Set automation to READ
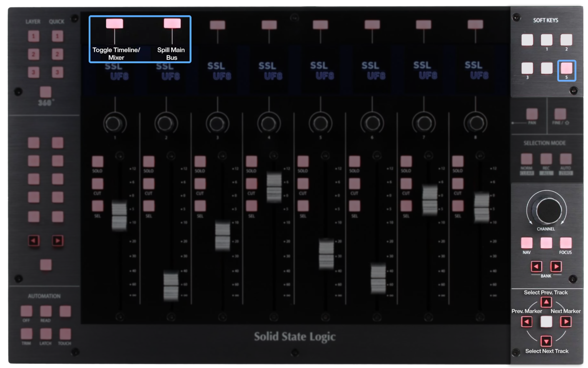This screenshot has height=368, width=588. [46, 311]
